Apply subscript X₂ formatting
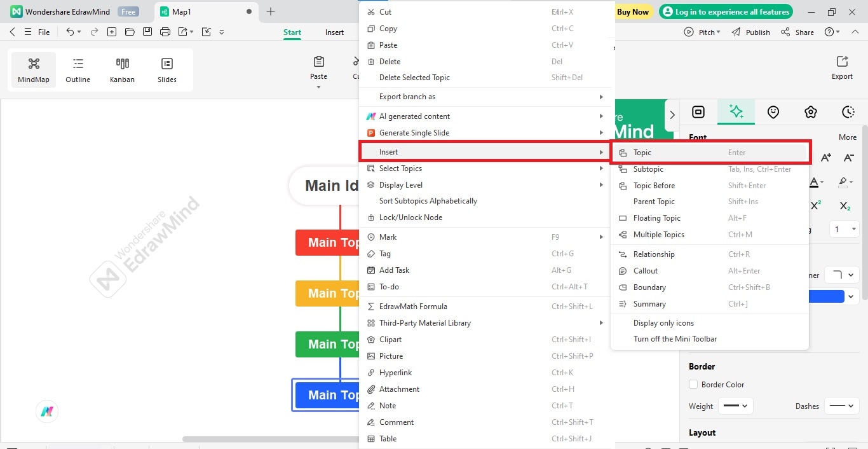This screenshot has height=449, width=868. [x=845, y=205]
